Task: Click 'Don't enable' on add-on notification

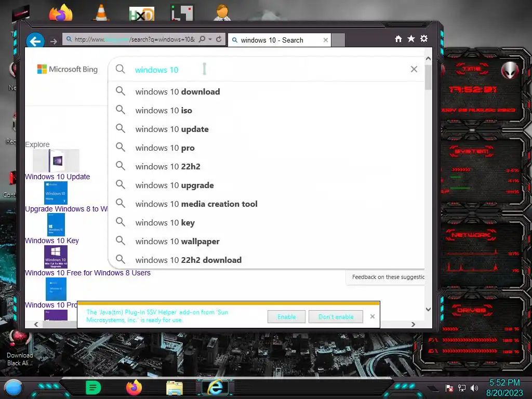Action: tap(336, 316)
